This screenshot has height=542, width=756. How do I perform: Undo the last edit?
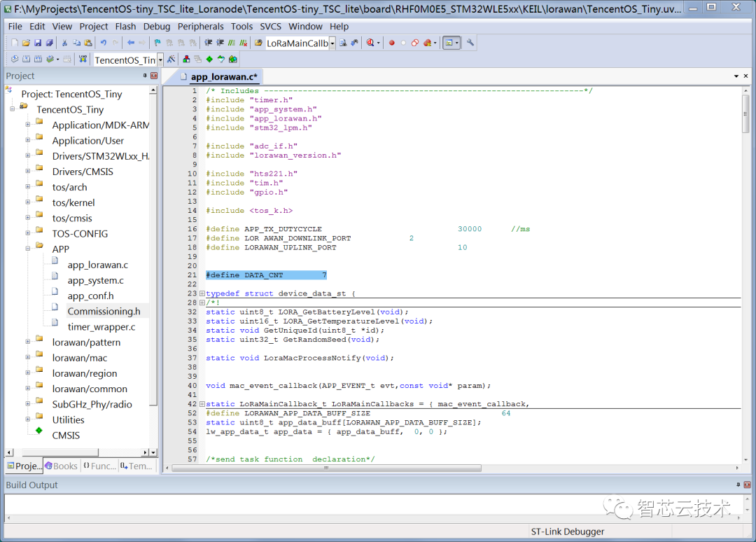tap(103, 43)
